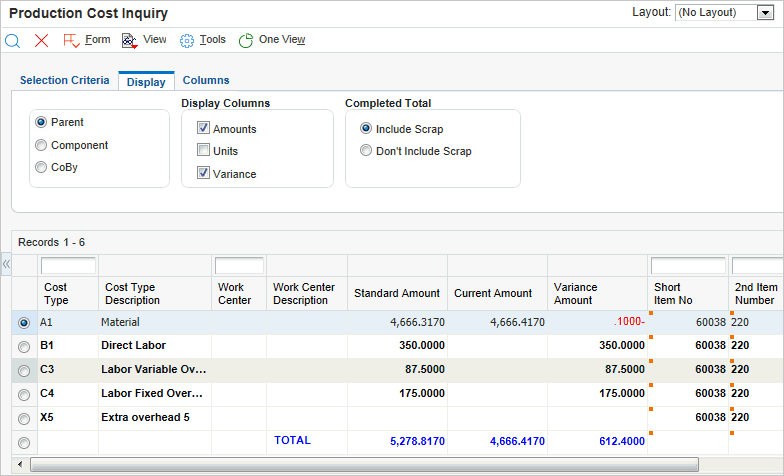Click the TOTAL link in grid

coord(292,440)
